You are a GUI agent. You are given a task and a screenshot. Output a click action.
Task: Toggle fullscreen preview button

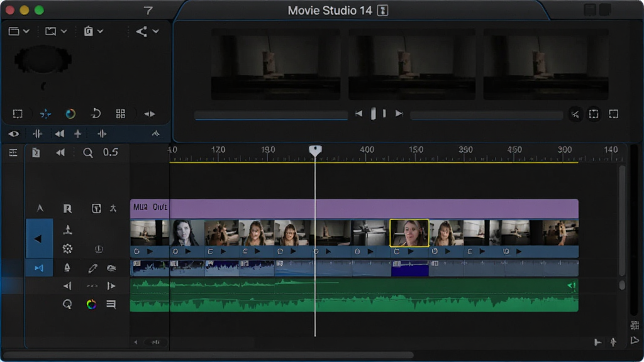[x=614, y=114]
